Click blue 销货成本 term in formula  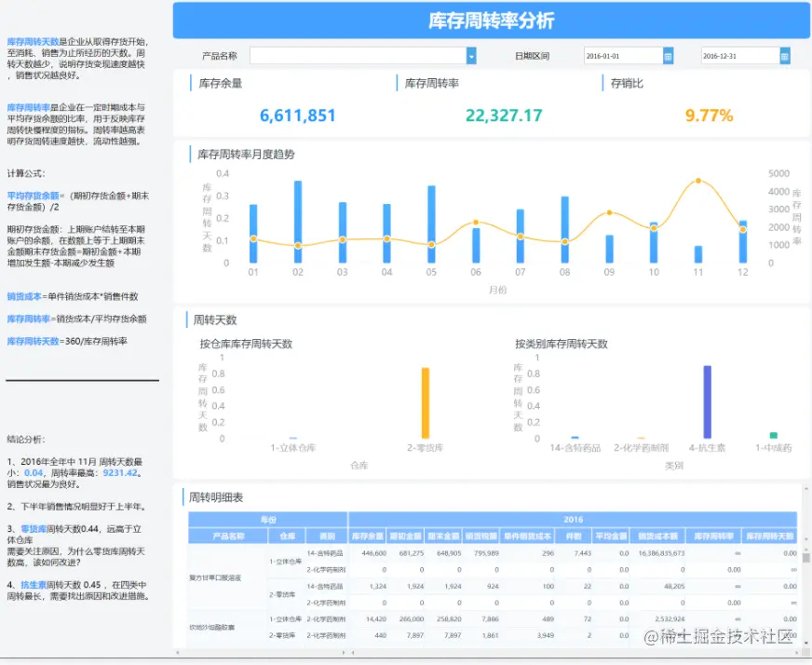(24, 296)
